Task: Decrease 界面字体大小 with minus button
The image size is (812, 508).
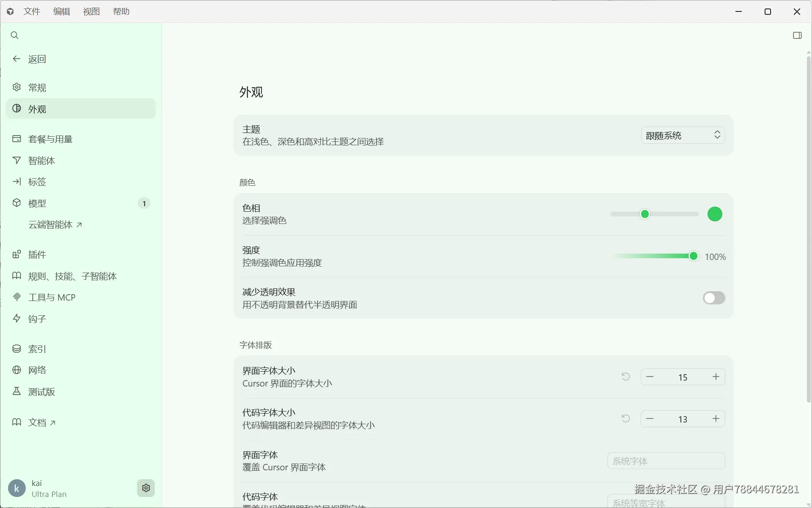Action: (x=650, y=377)
